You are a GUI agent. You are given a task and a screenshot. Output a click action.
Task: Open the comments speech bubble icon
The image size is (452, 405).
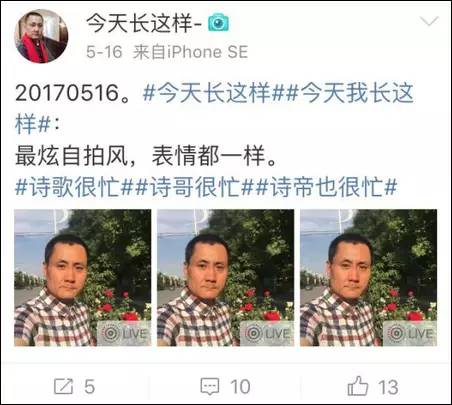point(210,387)
